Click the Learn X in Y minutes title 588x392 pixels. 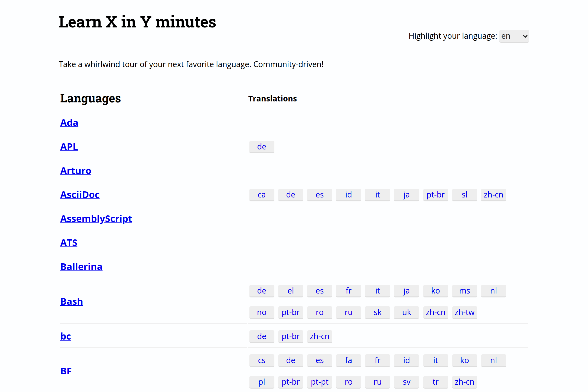pos(137,22)
